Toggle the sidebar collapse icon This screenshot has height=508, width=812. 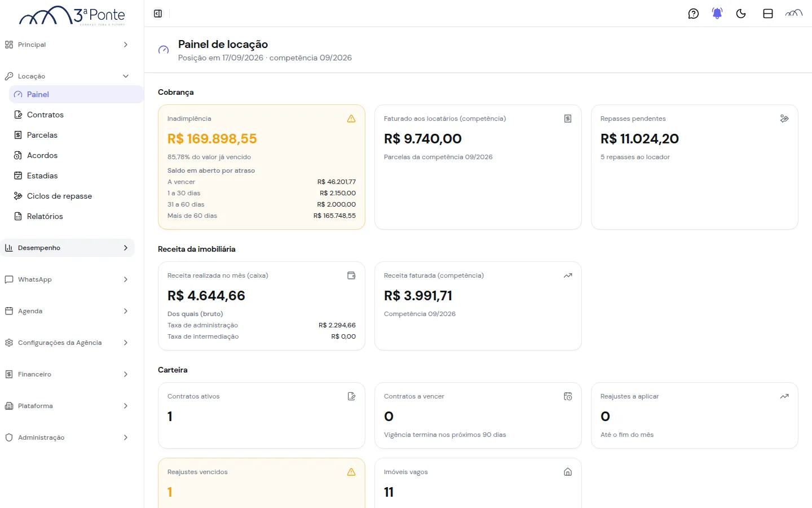[158, 14]
